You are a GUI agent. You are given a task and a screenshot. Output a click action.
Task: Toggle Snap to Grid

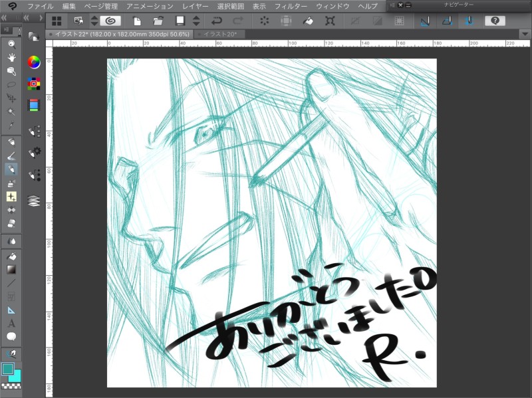click(469, 21)
